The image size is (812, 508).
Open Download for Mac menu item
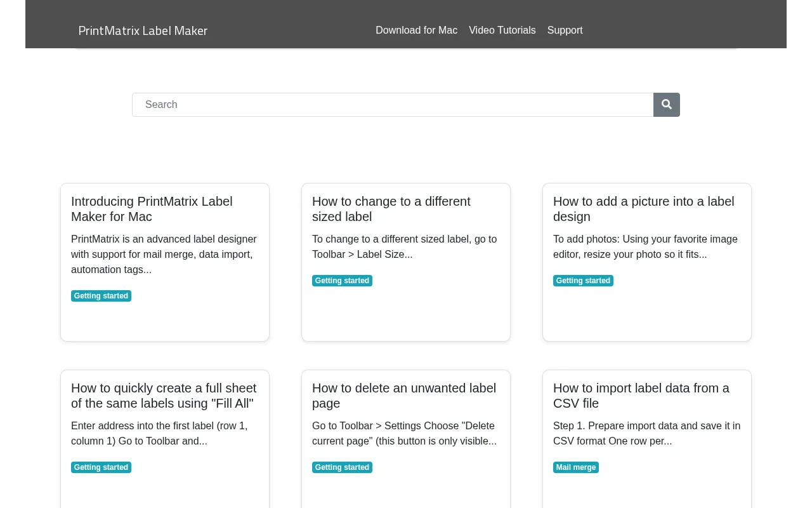coord(416,30)
